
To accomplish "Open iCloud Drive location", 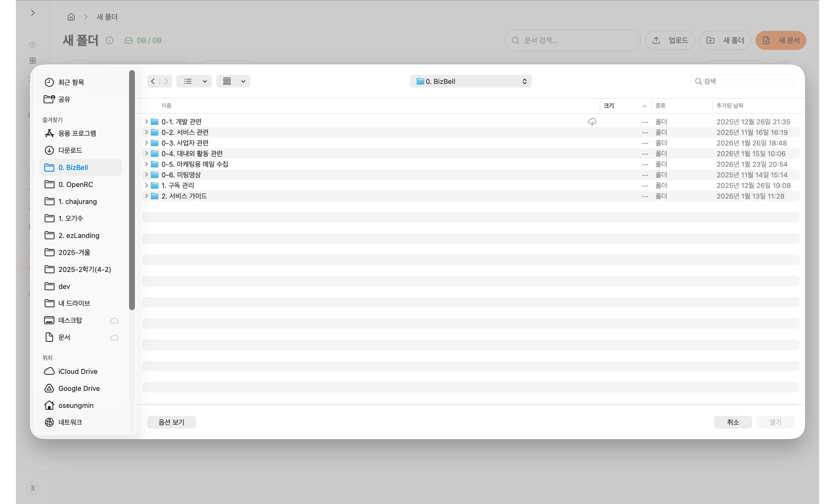I will coord(78,371).
